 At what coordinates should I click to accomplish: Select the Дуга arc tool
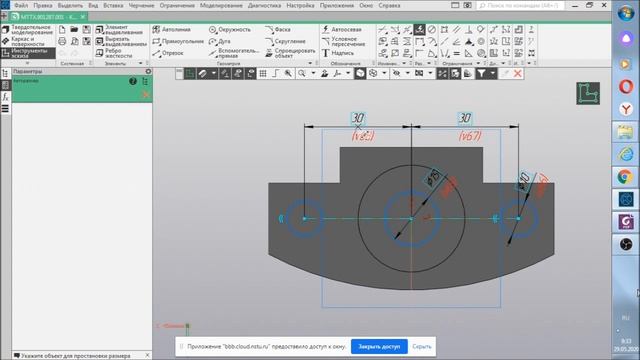(x=220, y=41)
